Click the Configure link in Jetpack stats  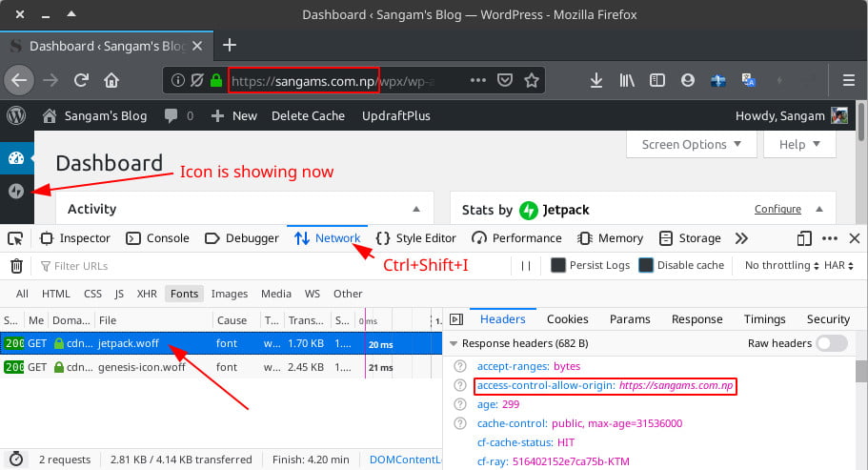(777, 209)
